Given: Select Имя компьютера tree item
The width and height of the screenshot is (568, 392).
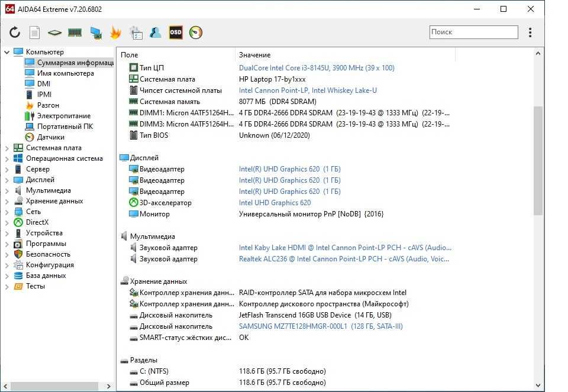Looking at the screenshot, I should click(x=65, y=73).
